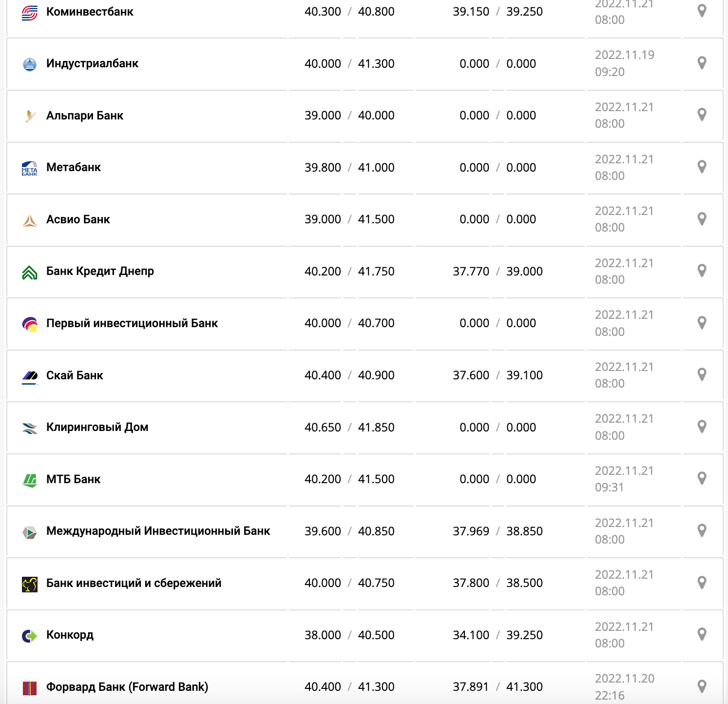Click the Банк Кредит Днепр logo
Image resolution: width=728 pixels, height=704 pixels.
click(30, 272)
